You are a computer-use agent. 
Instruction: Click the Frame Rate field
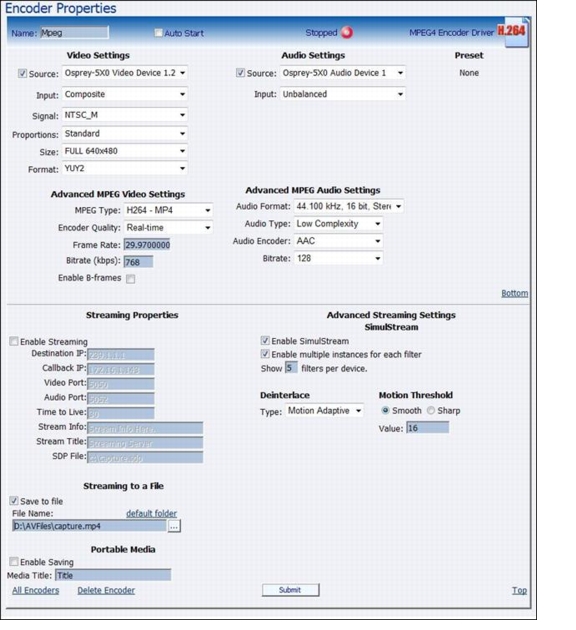click(x=147, y=245)
